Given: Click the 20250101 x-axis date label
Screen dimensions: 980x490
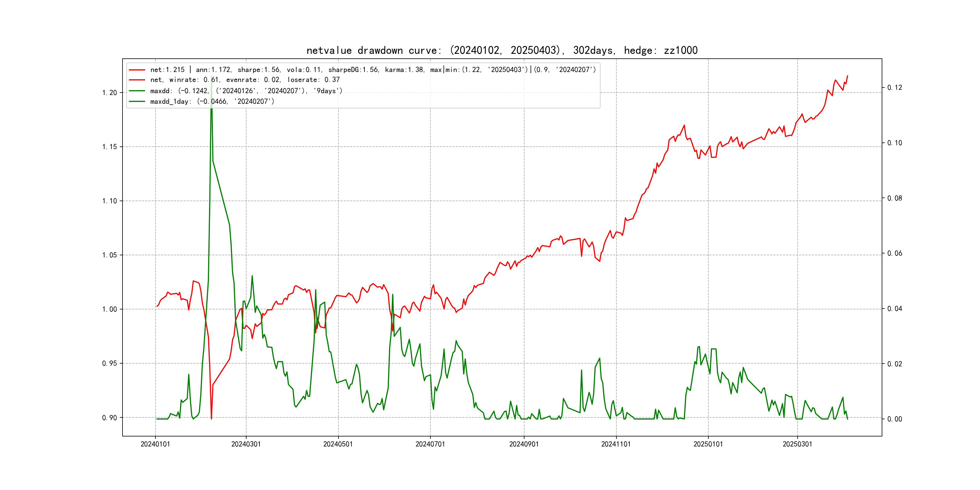Looking at the screenshot, I should point(708,444).
